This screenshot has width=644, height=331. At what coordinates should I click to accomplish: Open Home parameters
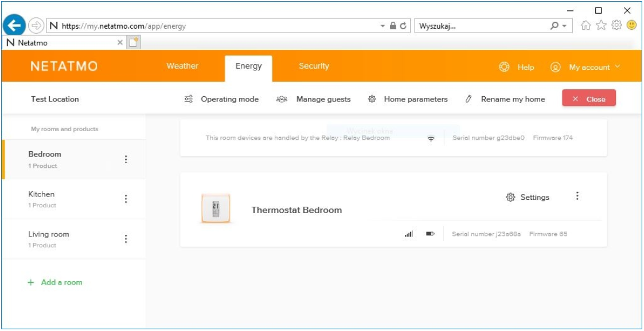click(416, 99)
